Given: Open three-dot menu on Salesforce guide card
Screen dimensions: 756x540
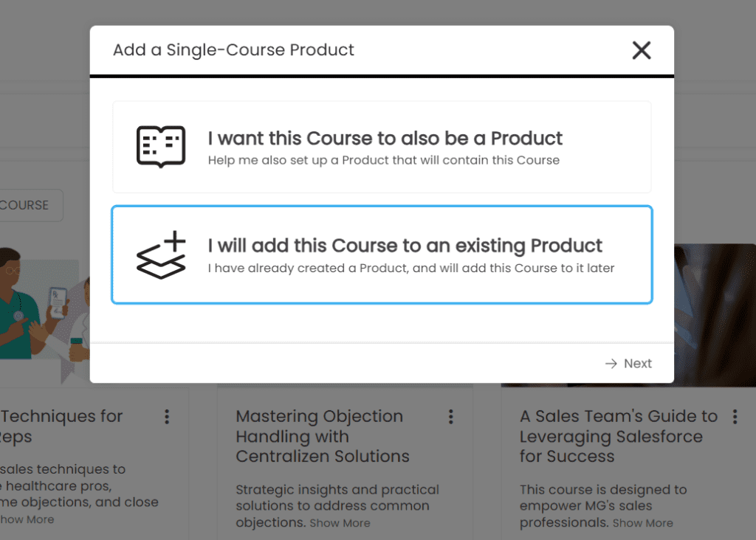Looking at the screenshot, I should click(x=735, y=417).
